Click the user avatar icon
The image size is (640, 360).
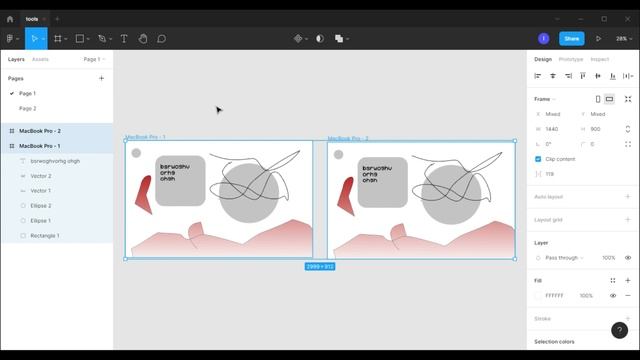543,39
